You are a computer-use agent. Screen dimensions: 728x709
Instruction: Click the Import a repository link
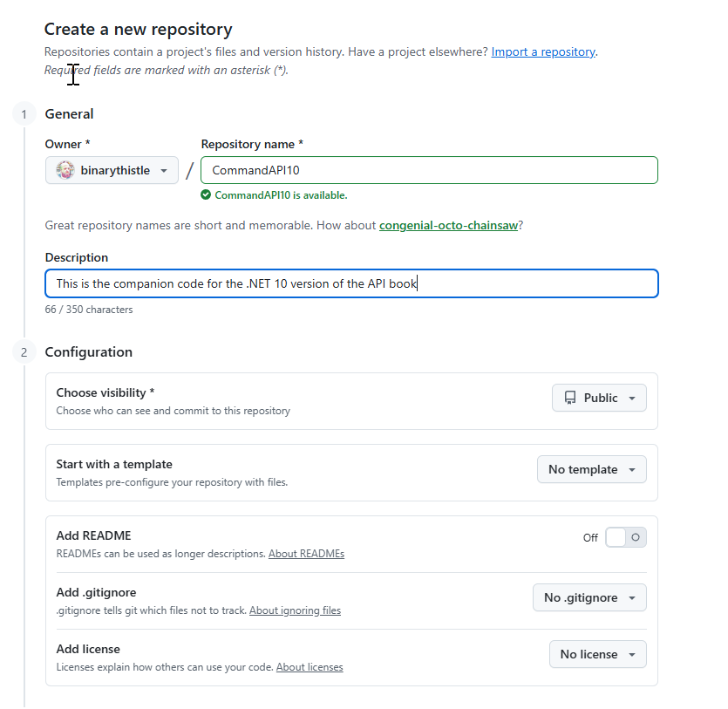click(542, 51)
